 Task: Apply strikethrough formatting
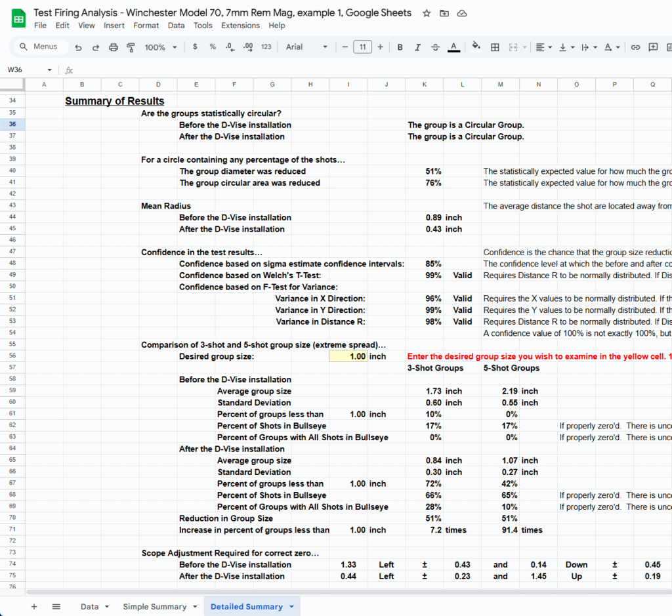pyautogui.click(x=434, y=47)
